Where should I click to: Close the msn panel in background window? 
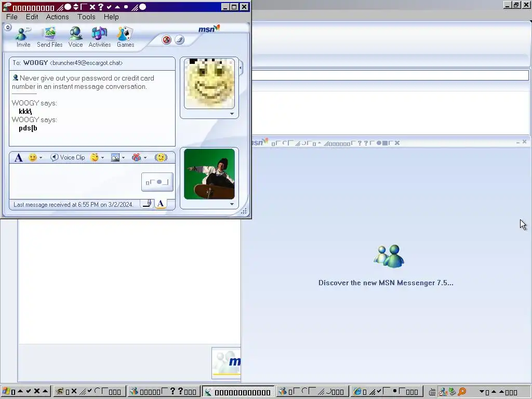point(525,142)
